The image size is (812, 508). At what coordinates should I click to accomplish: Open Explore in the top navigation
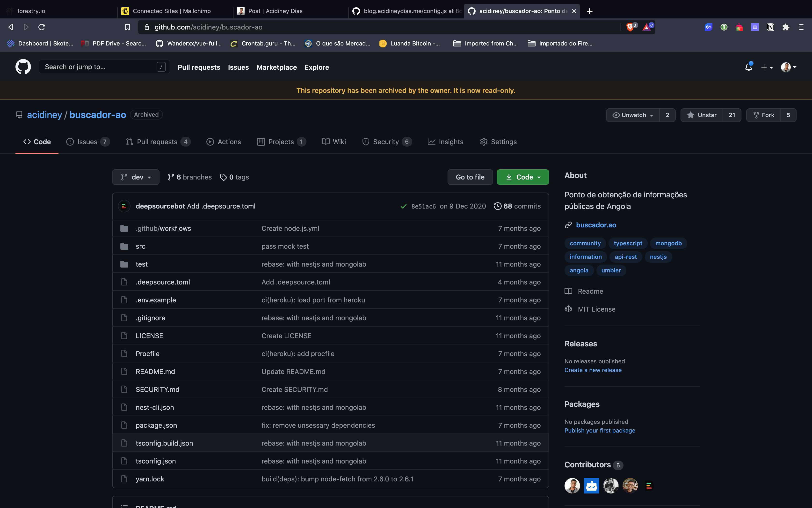tap(317, 67)
